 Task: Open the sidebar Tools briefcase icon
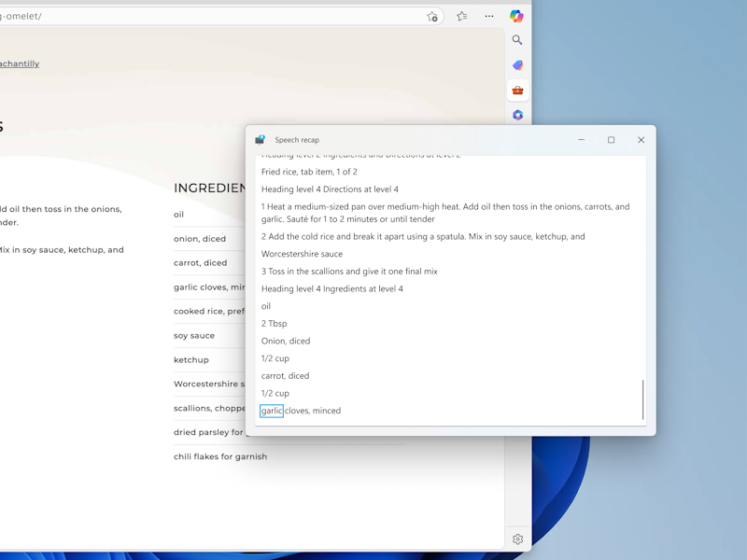coord(518,91)
